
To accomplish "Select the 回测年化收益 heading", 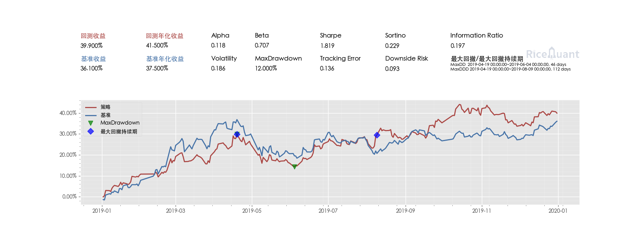I will coord(164,36).
